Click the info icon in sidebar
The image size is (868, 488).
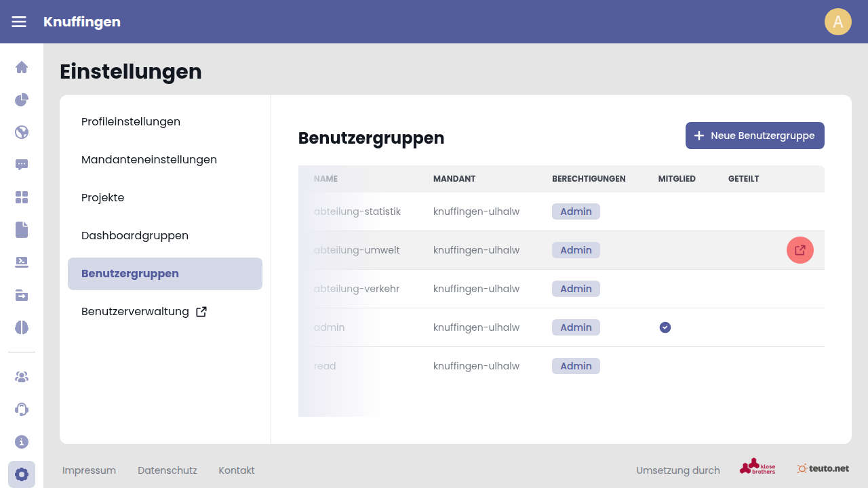[22, 442]
